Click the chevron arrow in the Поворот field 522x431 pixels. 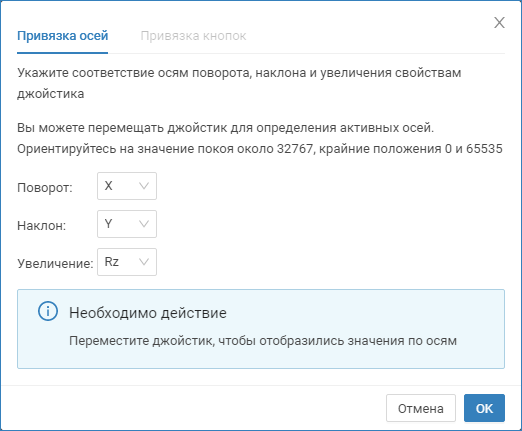click(x=144, y=186)
